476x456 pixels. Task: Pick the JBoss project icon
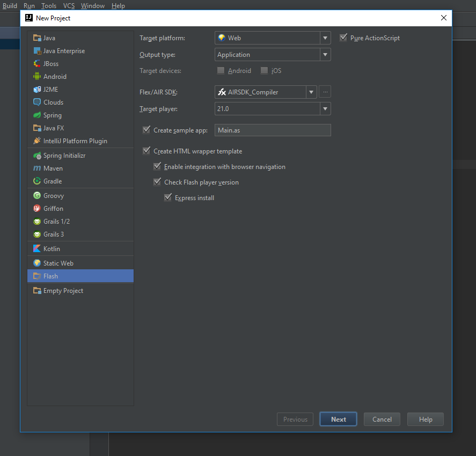click(x=37, y=64)
